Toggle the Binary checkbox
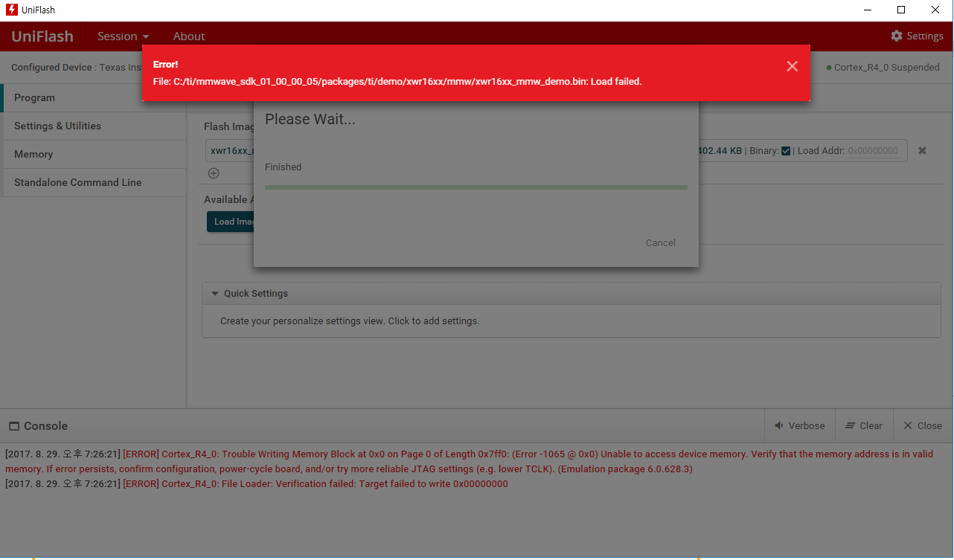This screenshot has height=560, width=954. click(x=786, y=151)
